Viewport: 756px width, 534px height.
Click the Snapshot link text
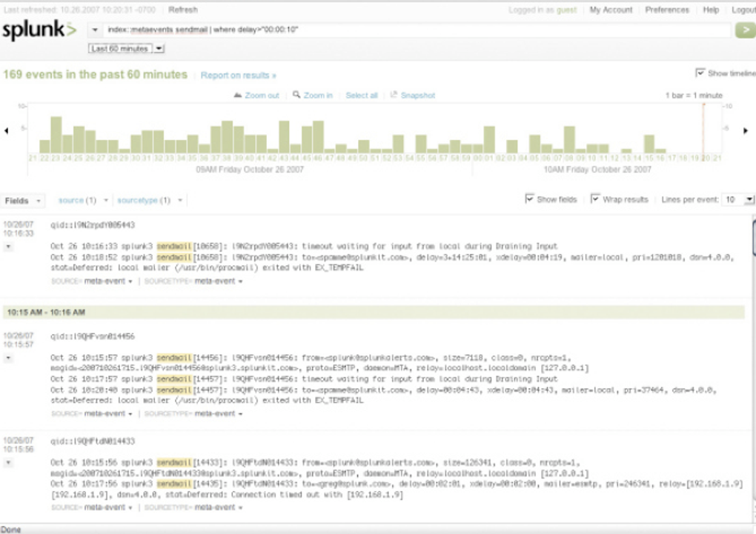418,96
